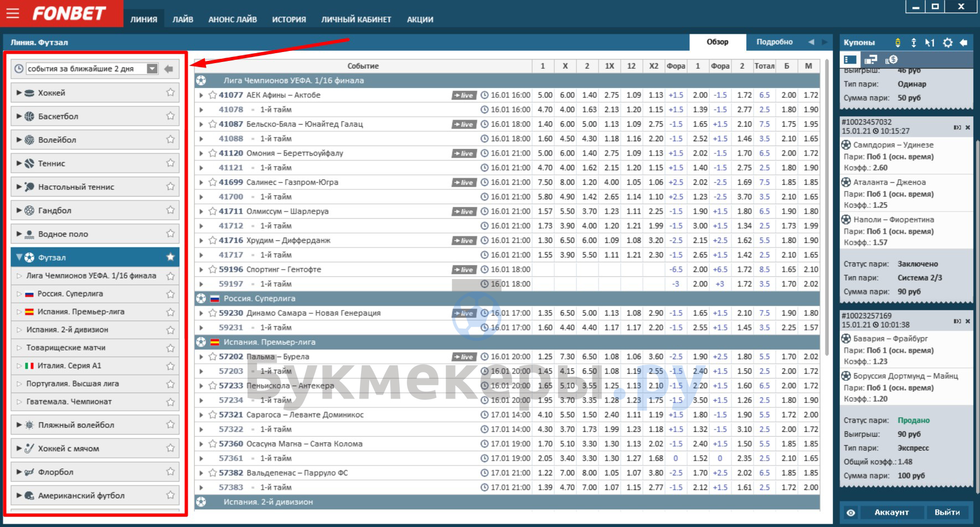This screenshot has height=527, width=980.
Task: Click the back arrow beside the period dropdown
Action: 169,69
